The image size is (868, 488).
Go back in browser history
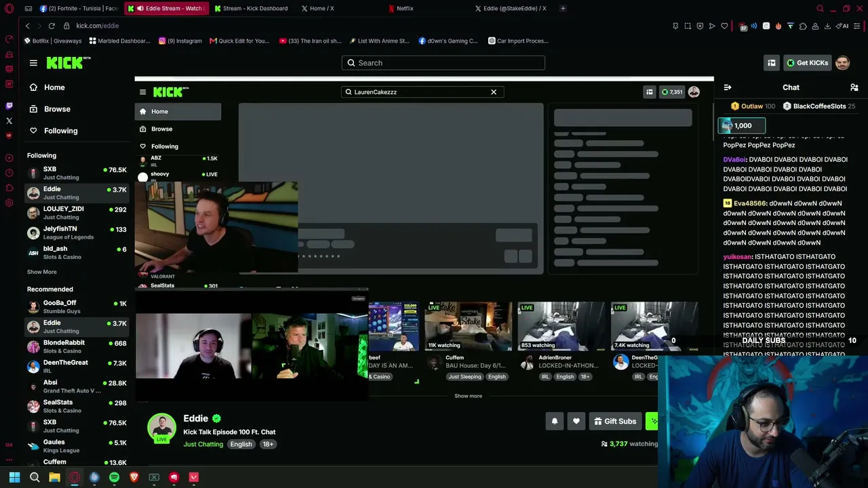click(27, 26)
